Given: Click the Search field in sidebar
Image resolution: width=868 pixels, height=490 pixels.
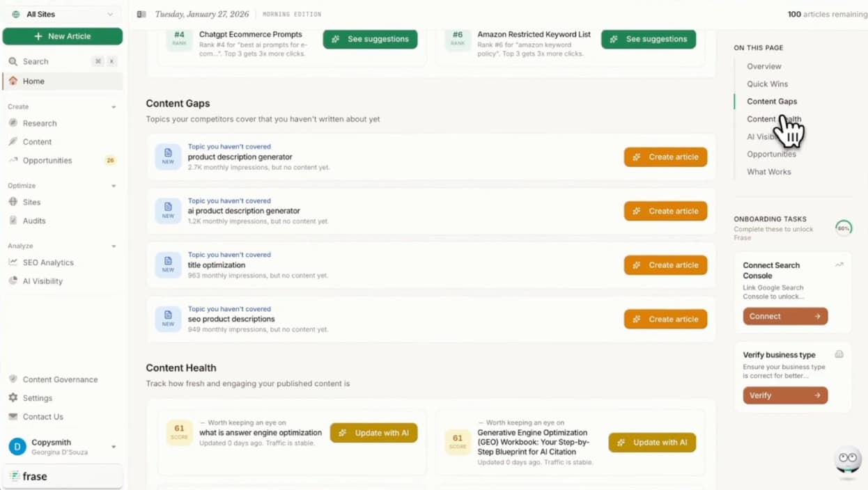Looking at the screenshot, I should click(63, 61).
